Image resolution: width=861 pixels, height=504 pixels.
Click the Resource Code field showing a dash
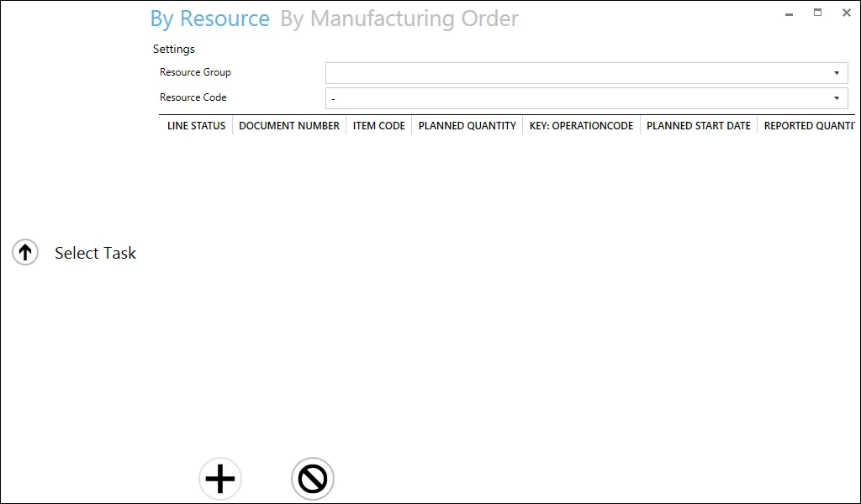[x=547, y=98]
